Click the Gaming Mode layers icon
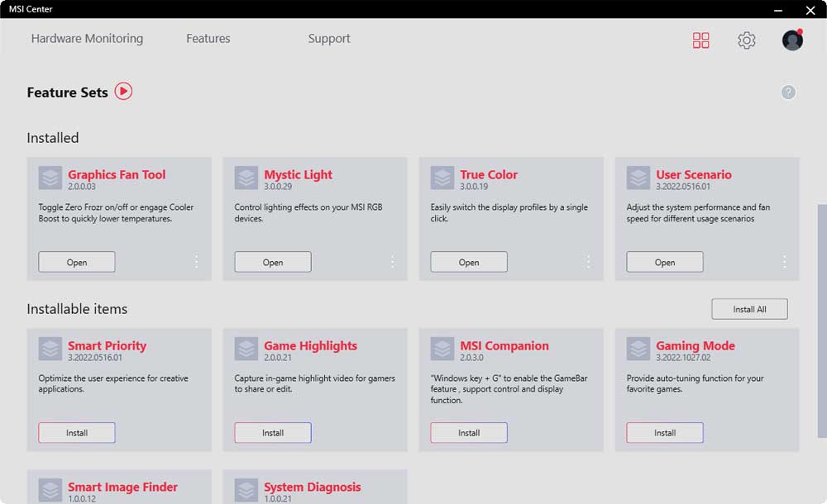Viewport: 827px width, 504px height. click(x=638, y=349)
